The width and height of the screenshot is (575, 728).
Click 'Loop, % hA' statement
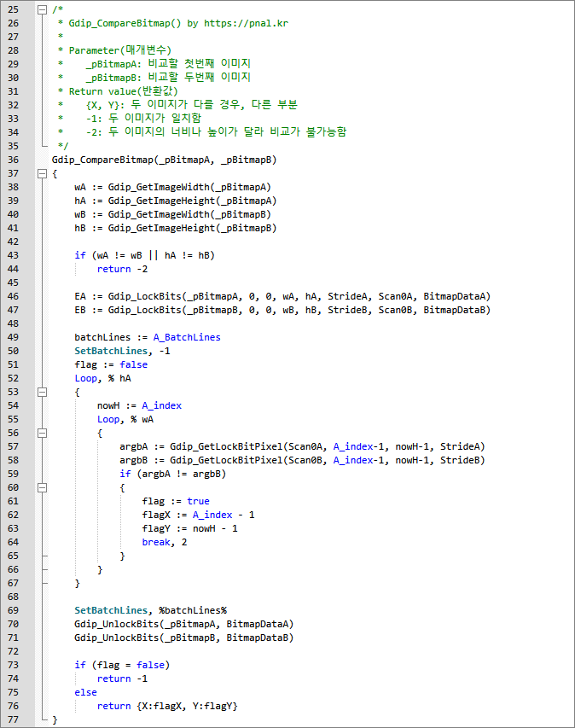click(x=102, y=378)
